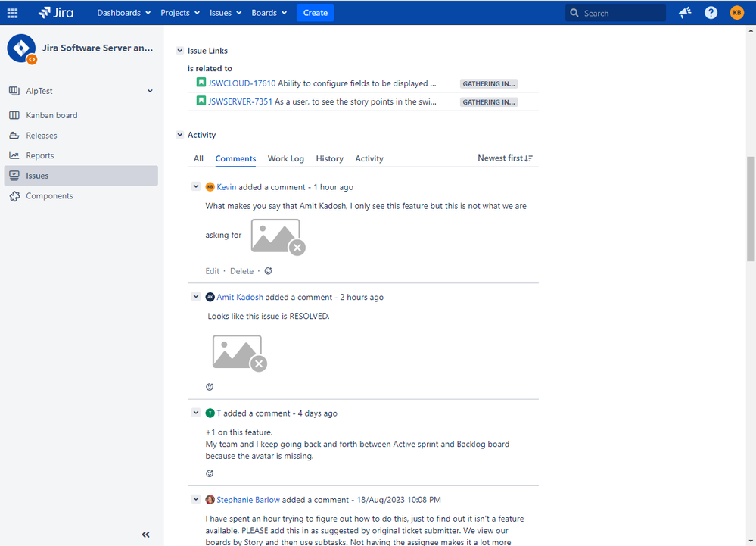
Task: Open the Issues dropdown in top bar
Action: 226,13
